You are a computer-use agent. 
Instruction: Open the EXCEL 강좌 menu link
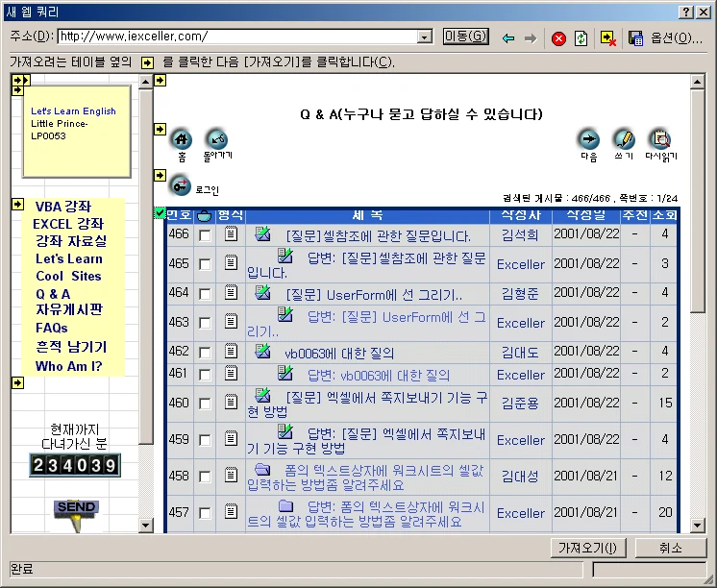click(68, 224)
